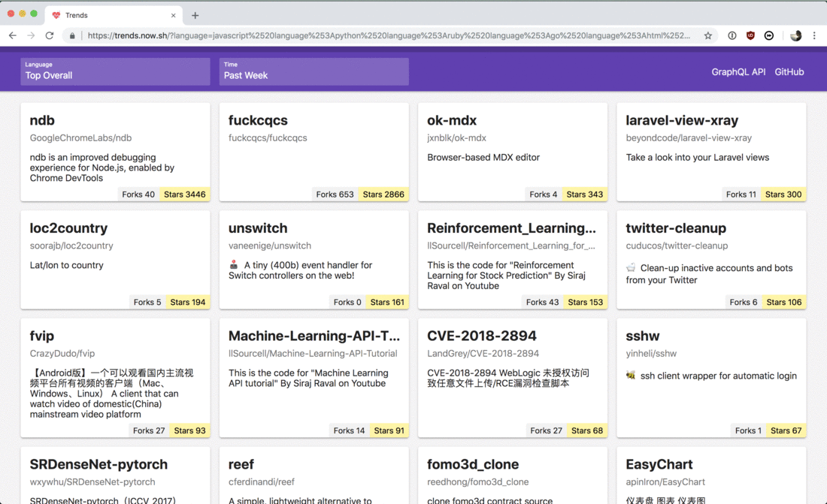Open Chrome's three-dot menu
This screenshot has height=504, width=827.
tap(814, 35)
